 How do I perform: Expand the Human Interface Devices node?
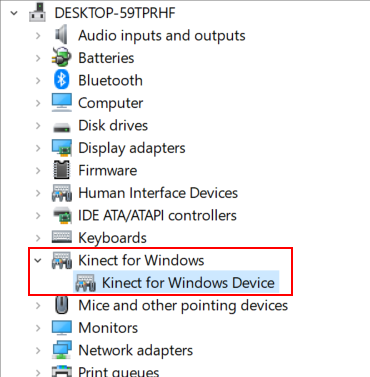[38, 193]
